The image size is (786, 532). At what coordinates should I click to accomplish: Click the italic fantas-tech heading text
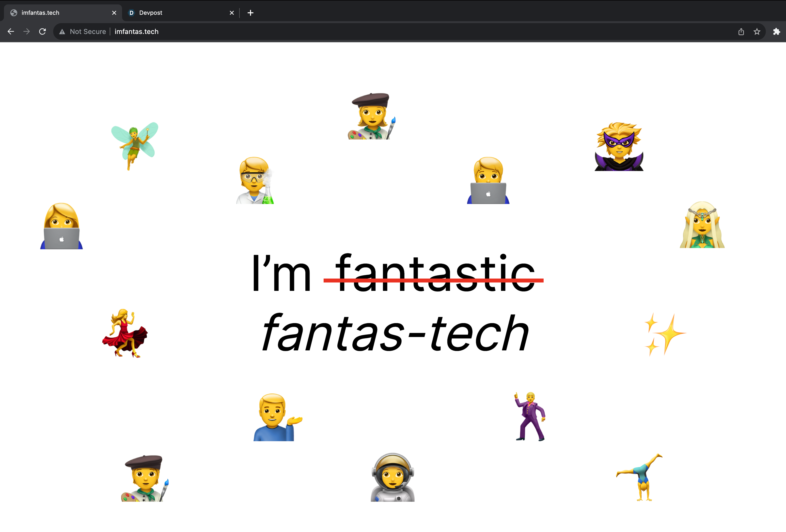[x=395, y=333]
